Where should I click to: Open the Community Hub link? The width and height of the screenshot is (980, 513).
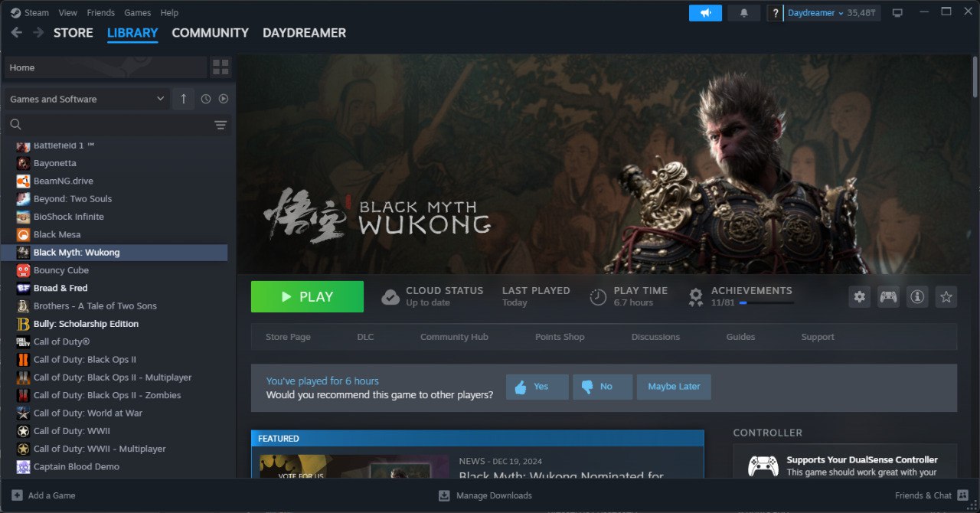pos(454,337)
